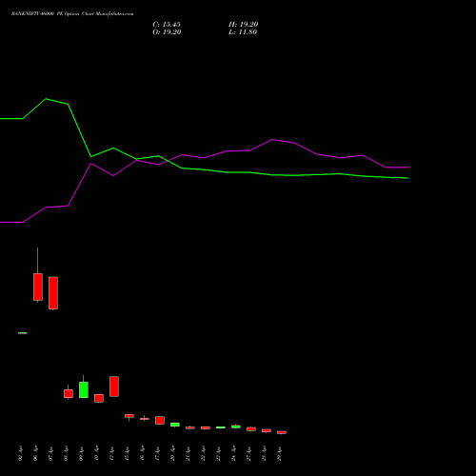Click the purple indicator line's highest peak
The height and width of the screenshot is (476, 476).
pos(272,139)
